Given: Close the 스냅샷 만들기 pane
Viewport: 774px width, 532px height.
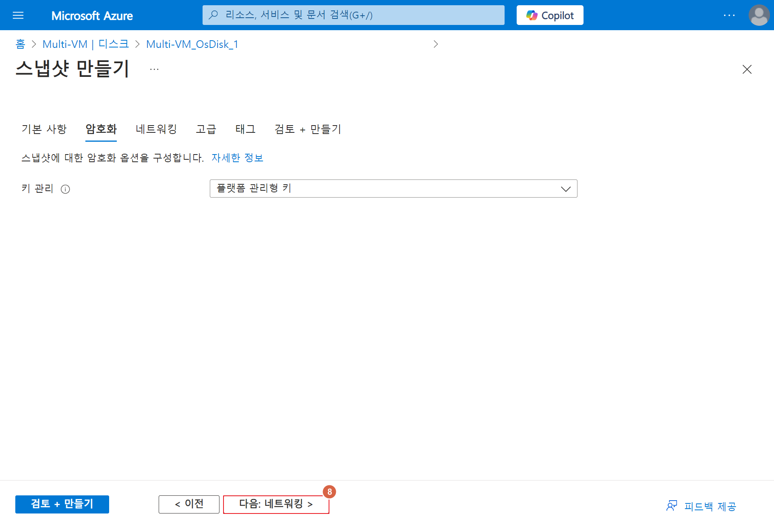Looking at the screenshot, I should tap(747, 69).
